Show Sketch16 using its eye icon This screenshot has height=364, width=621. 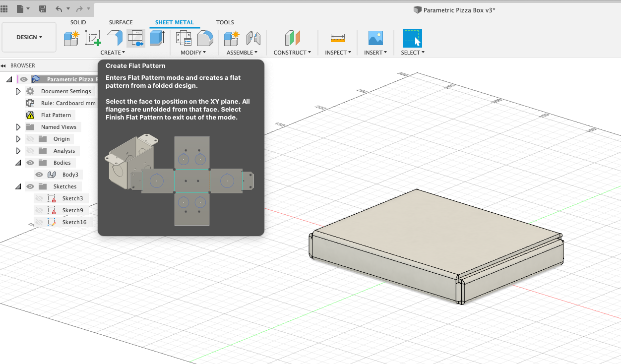click(39, 222)
